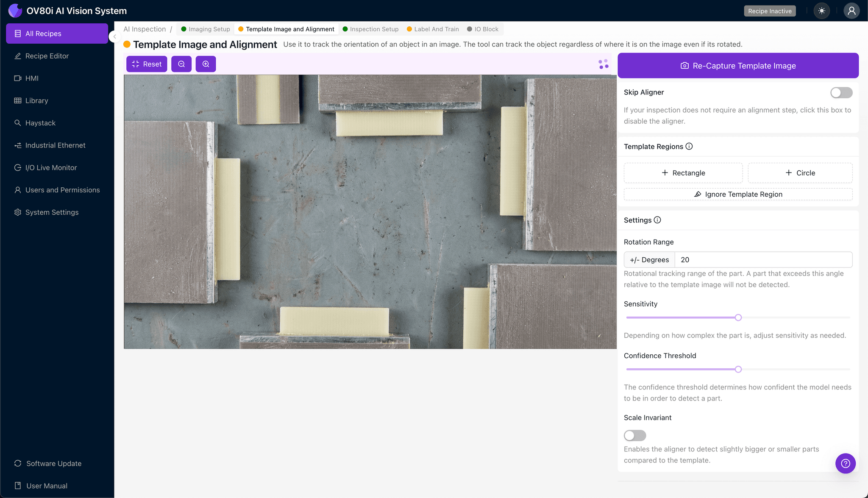Click the theme toggle sun icon

click(821, 11)
